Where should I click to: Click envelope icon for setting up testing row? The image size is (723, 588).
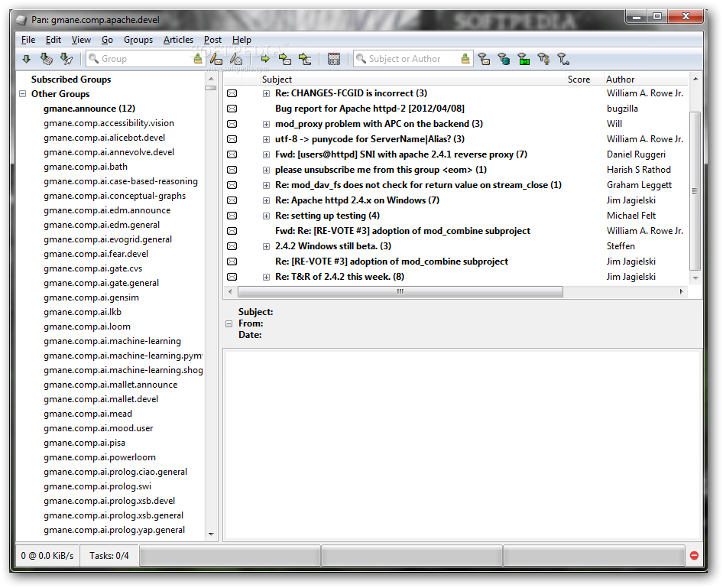tap(232, 216)
